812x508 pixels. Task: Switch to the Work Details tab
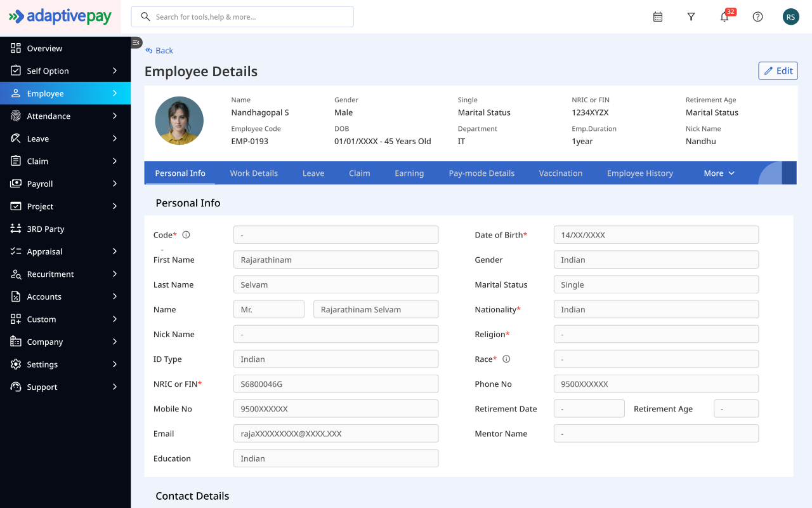click(x=254, y=173)
